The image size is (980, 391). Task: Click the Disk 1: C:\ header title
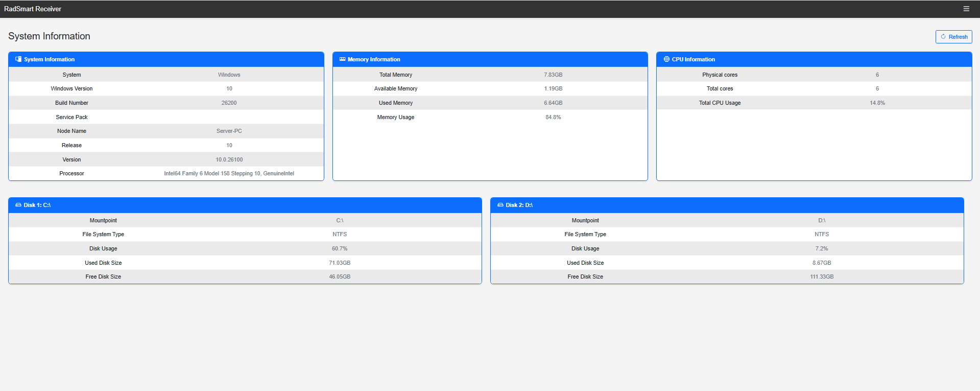37,205
